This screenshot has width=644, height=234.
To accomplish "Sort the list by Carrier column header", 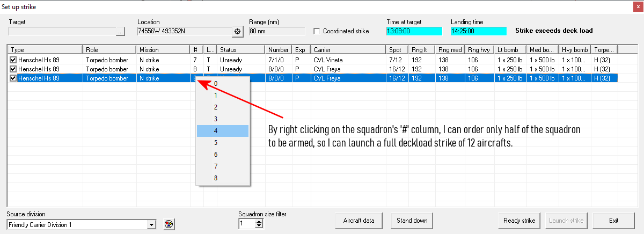I will pos(348,49).
